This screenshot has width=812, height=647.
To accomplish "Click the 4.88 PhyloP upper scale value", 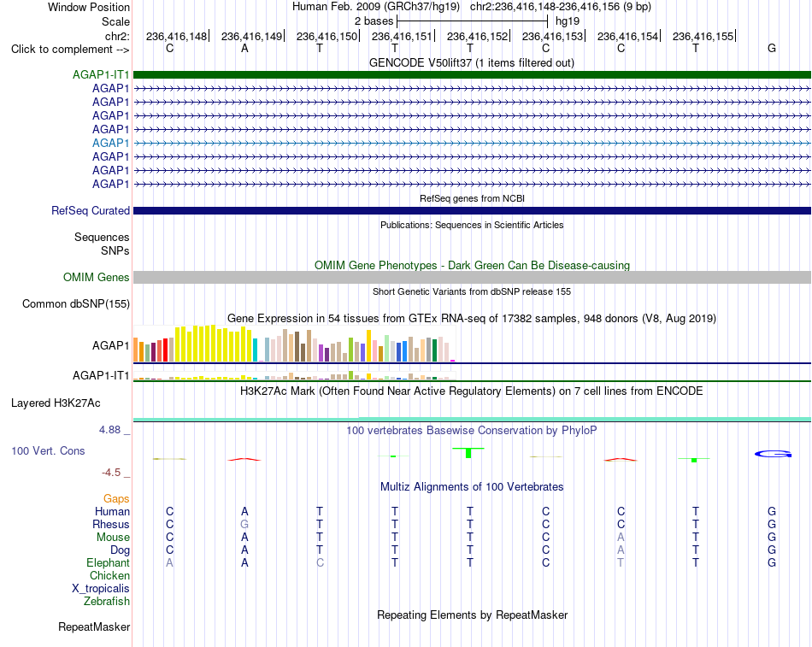I will 109,430.
